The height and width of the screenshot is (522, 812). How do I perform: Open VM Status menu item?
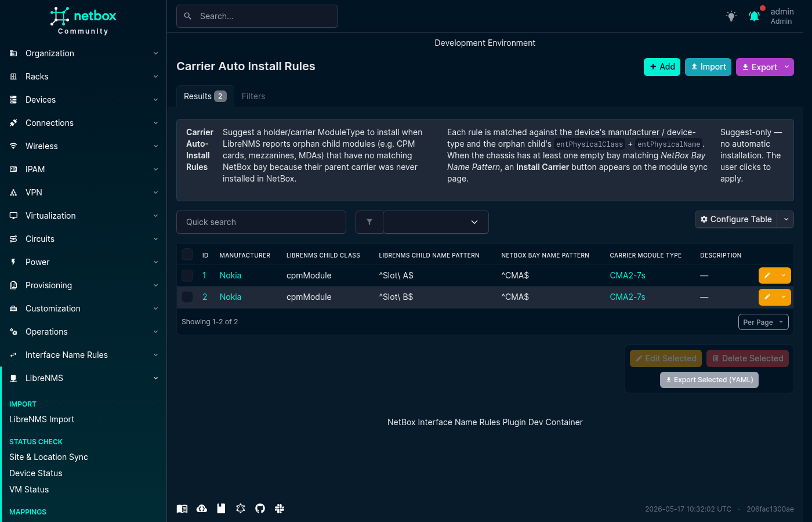[x=29, y=490]
